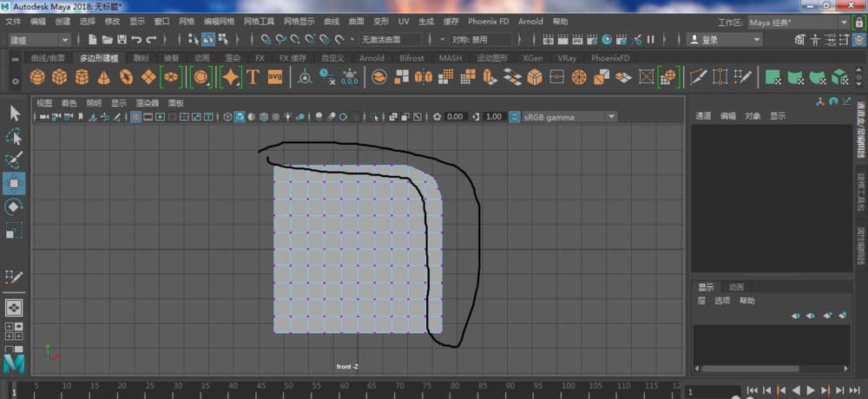Click the polygon Type text tool
The width and height of the screenshot is (868, 399).
(x=253, y=77)
